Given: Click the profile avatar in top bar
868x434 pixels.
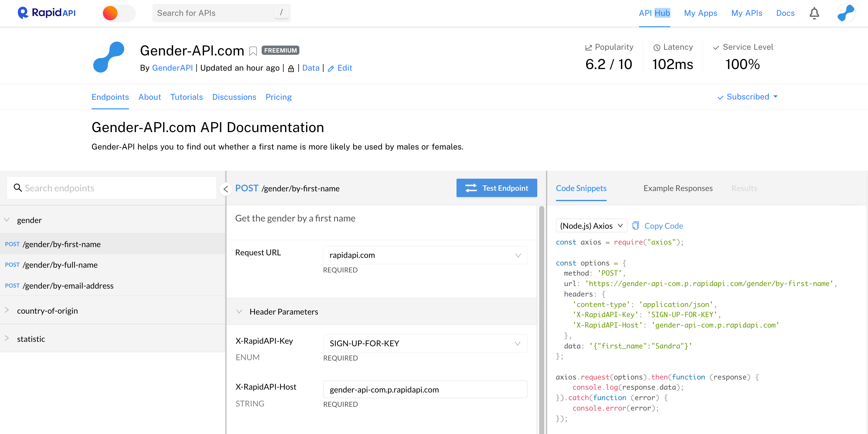Looking at the screenshot, I should 846,13.
